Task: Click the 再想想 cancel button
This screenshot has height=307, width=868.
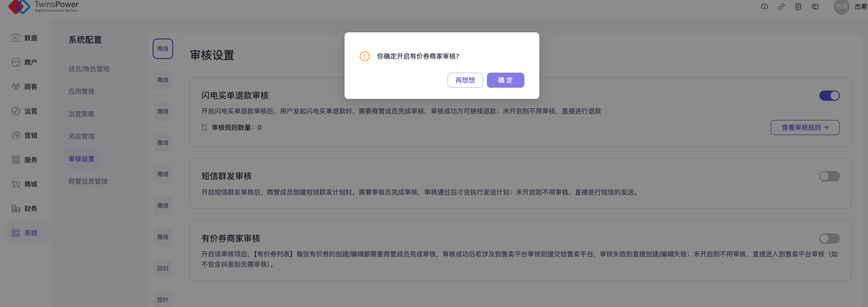Action: click(465, 80)
